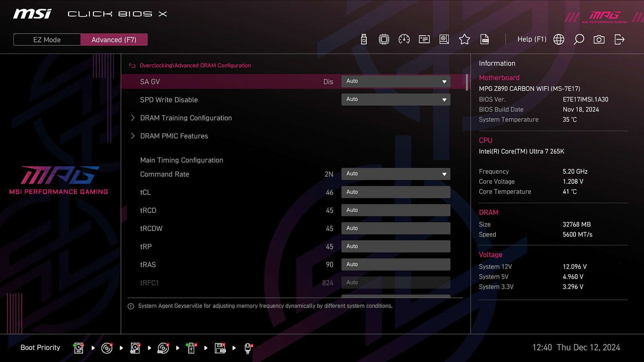The width and height of the screenshot is (644, 362).
Task: Select the hard disk boot device icon
Action: (x=78, y=348)
